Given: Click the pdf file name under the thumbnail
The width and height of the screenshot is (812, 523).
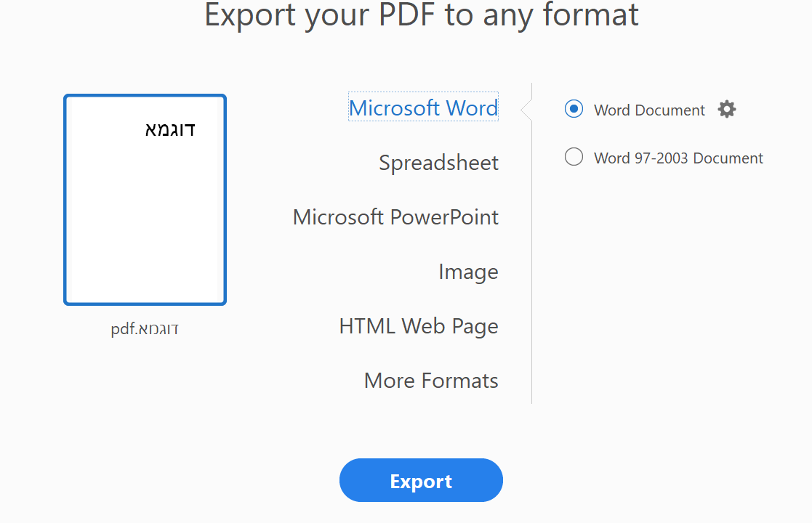Looking at the screenshot, I should click(x=145, y=329).
